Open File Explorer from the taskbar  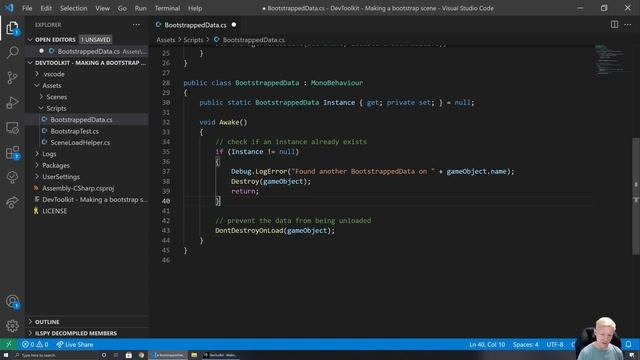click(x=194, y=355)
